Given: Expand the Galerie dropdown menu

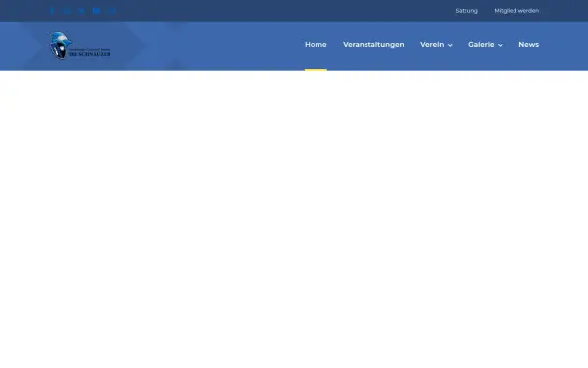Looking at the screenshot, I should pos(485,45).
